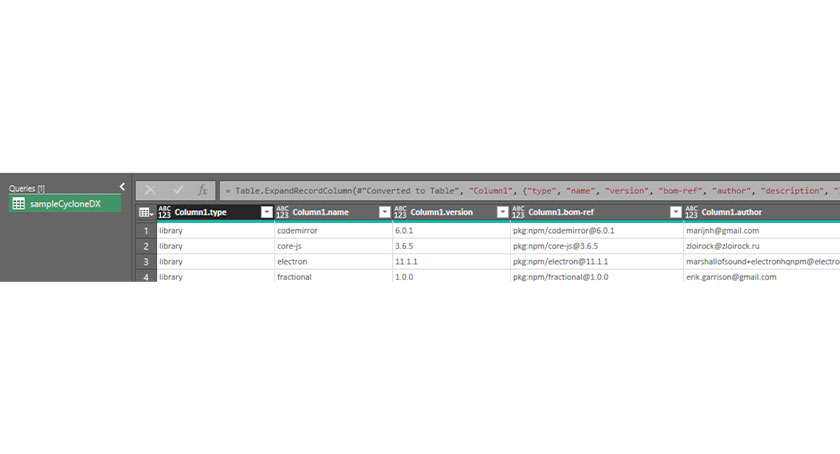
Task: Select row number 1 in the table
Action: (x=145, y=231)
